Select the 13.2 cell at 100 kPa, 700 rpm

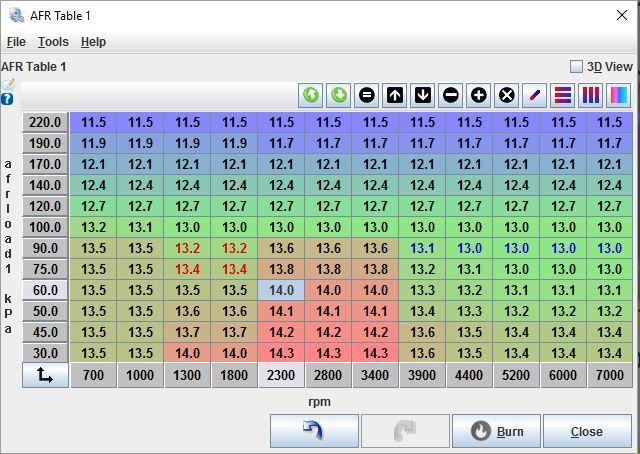[x=93, y=227]
